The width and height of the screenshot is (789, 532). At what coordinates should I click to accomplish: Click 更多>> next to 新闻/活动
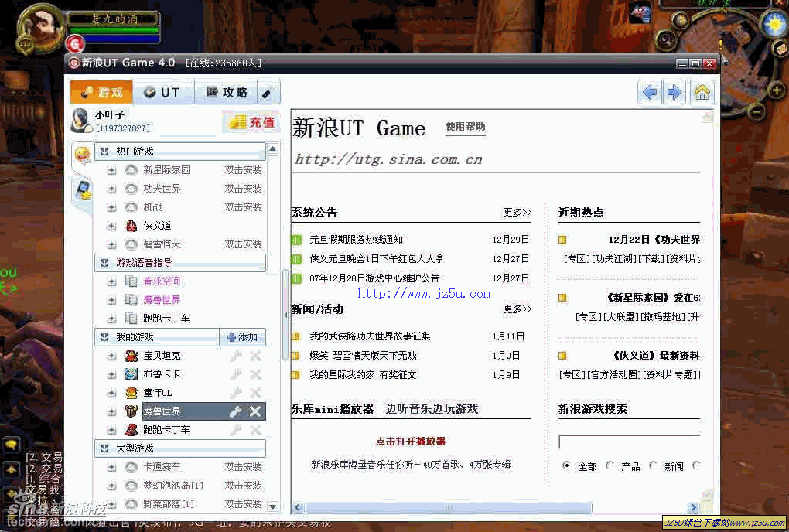tap(517, 309)
